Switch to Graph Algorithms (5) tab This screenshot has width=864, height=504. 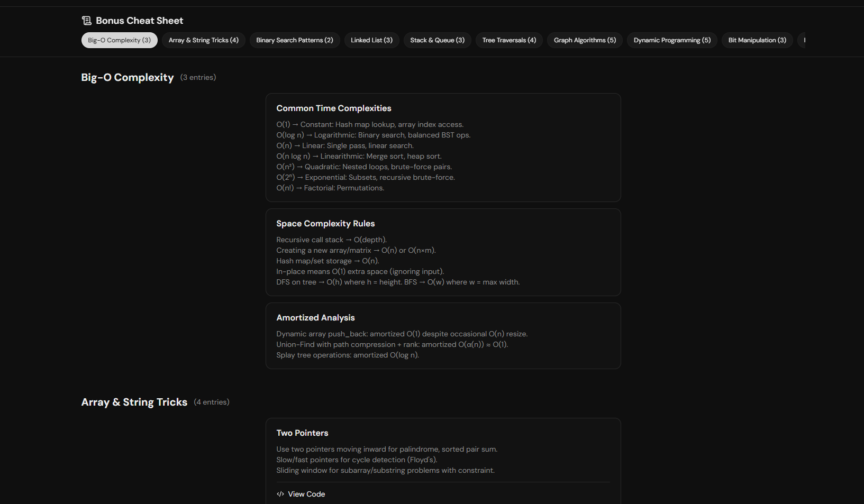click(585, 40)
